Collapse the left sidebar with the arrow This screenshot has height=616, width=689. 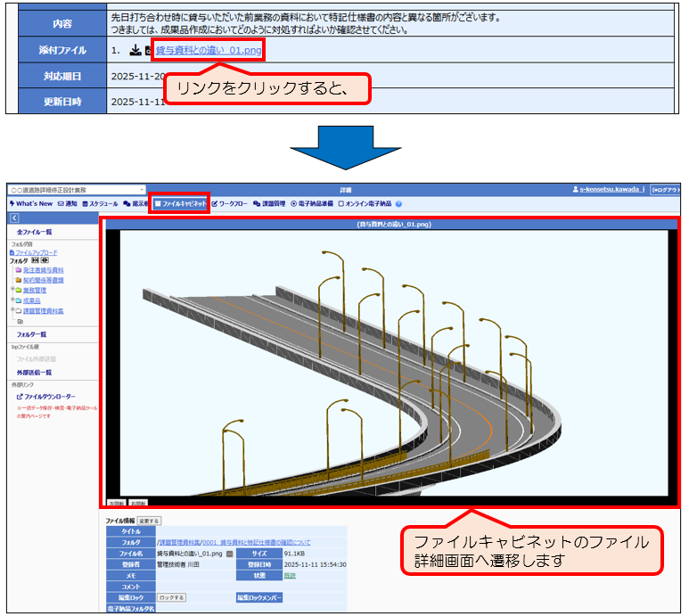(x=14, y=218)
